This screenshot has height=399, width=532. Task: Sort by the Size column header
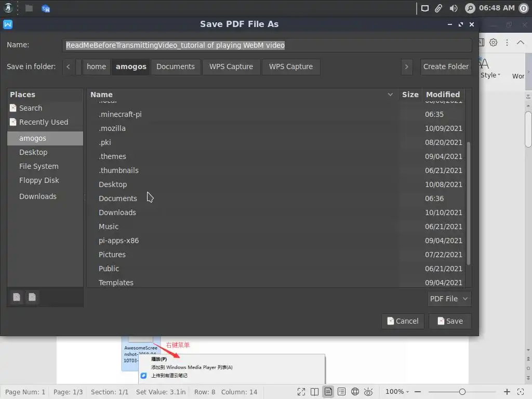(x=410, y=95)
